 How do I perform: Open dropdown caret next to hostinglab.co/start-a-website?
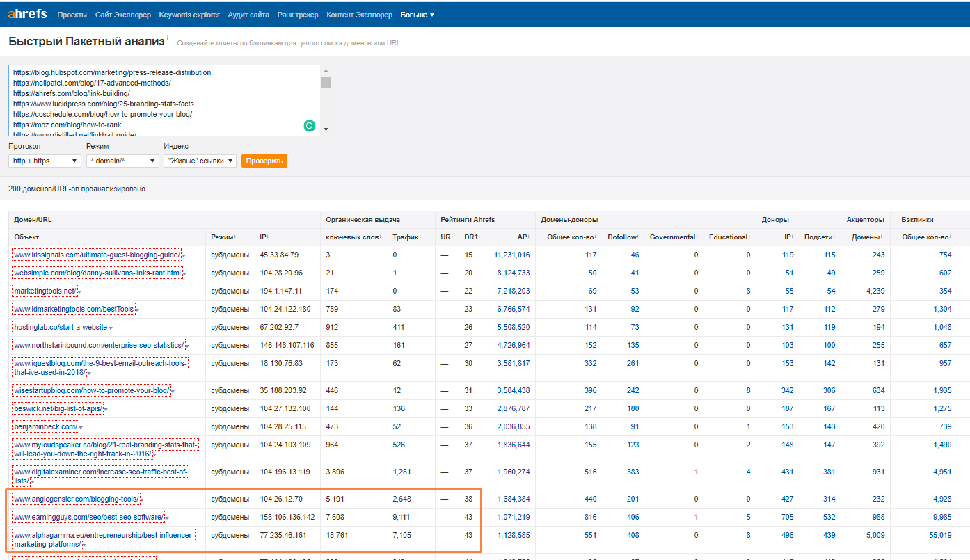pos(110,328)
